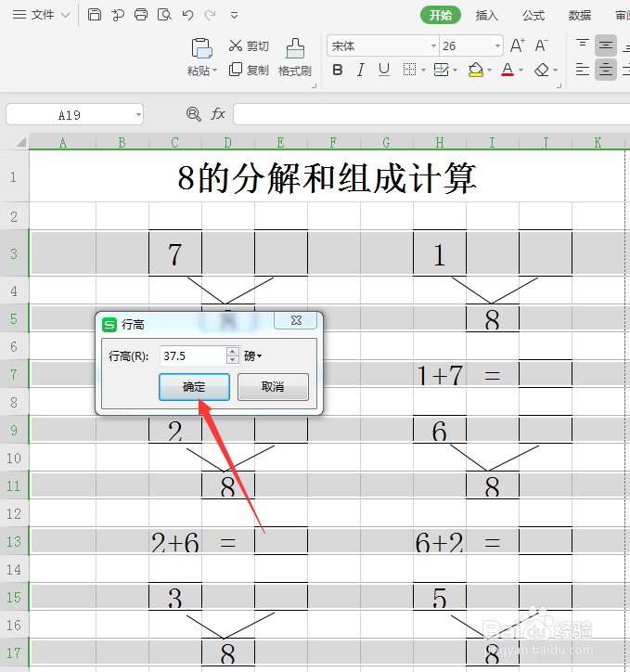Click the Print icon

141,15
